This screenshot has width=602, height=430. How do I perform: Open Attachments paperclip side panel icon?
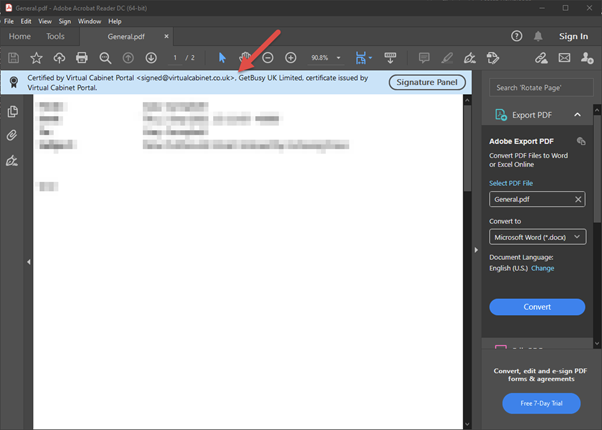tap(12, 136)
